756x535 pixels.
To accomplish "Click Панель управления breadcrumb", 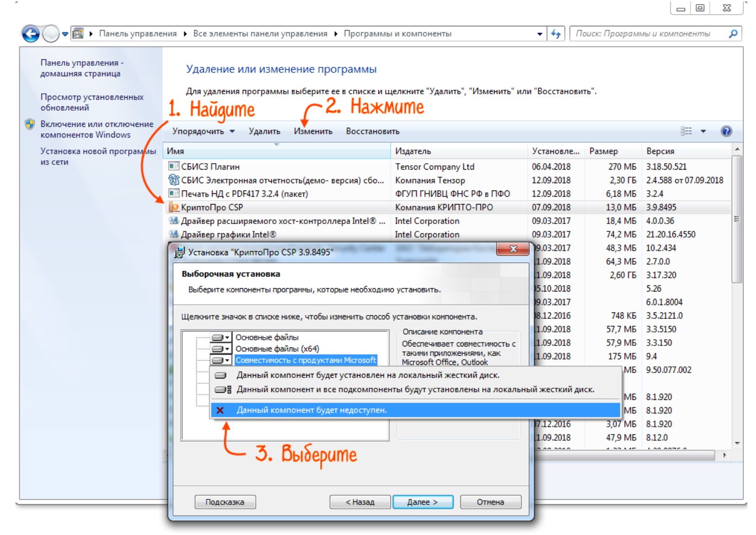I will [x=138, y=34].
